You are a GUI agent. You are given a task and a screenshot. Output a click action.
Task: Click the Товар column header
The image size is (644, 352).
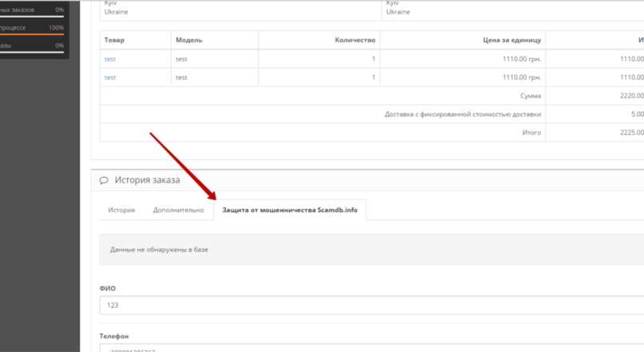(114, 40)
